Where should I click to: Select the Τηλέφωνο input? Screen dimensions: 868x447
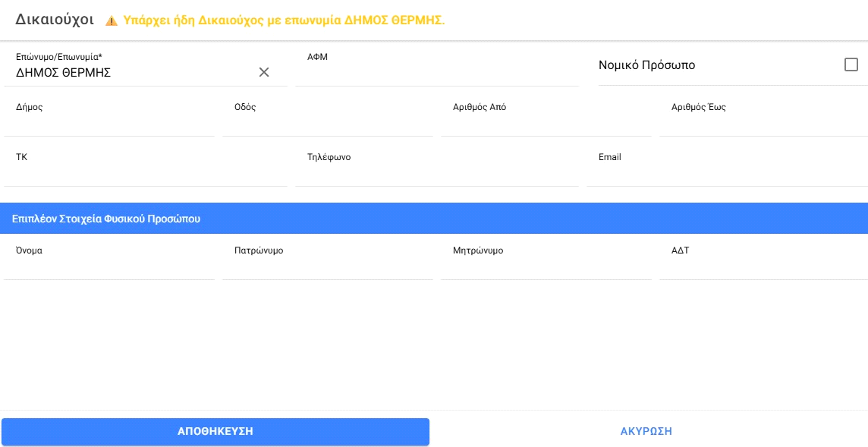(x=436, y=173)
